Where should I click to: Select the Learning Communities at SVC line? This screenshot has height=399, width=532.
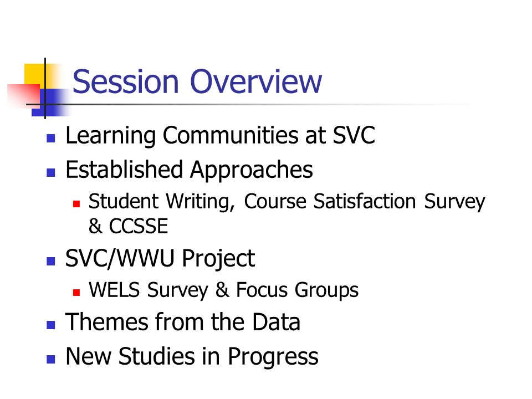click(220, 135)
